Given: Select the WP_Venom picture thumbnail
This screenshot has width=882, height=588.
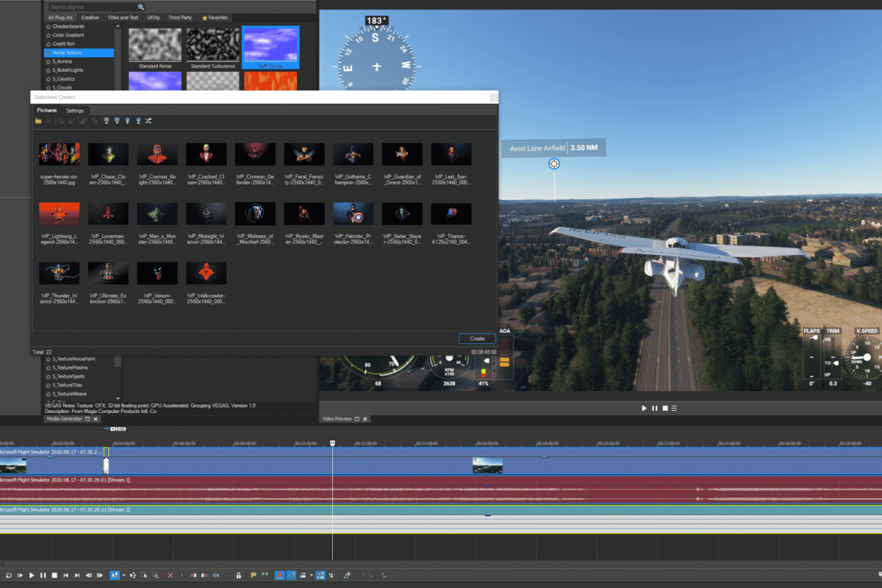Looking at the screenshot, I should click(157, 273).
